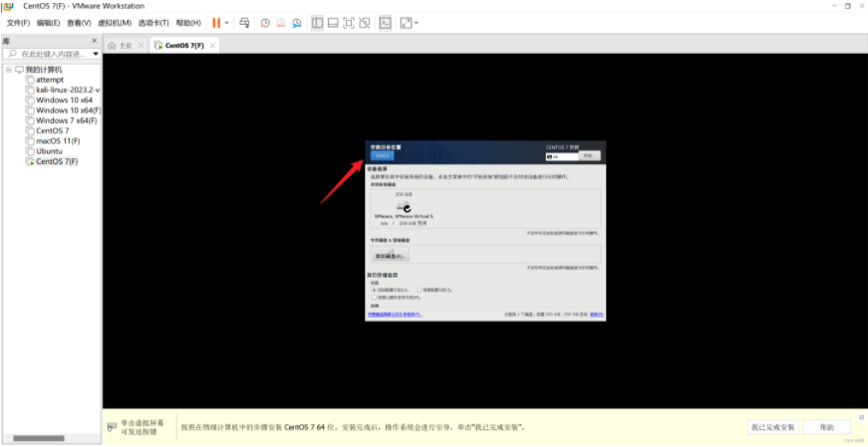This screenshot has width=868, height=447.
Task: Select the 200 GiB VMware virtual disk
Action: 404,208
